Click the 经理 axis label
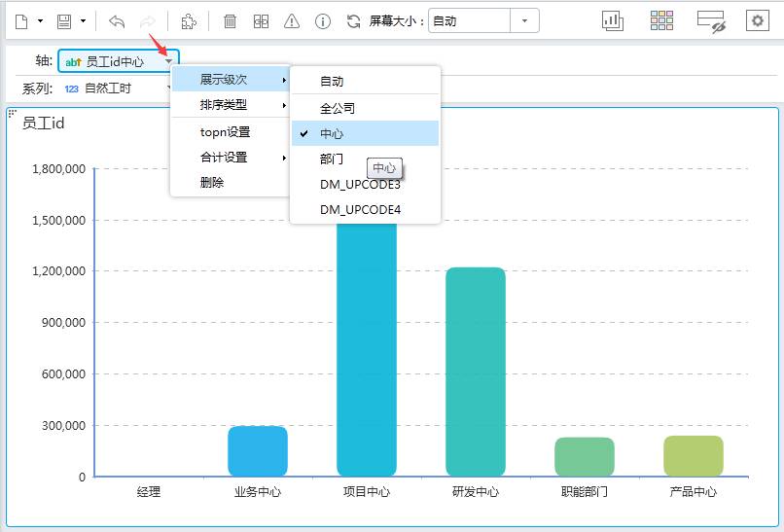 (149, 492)
